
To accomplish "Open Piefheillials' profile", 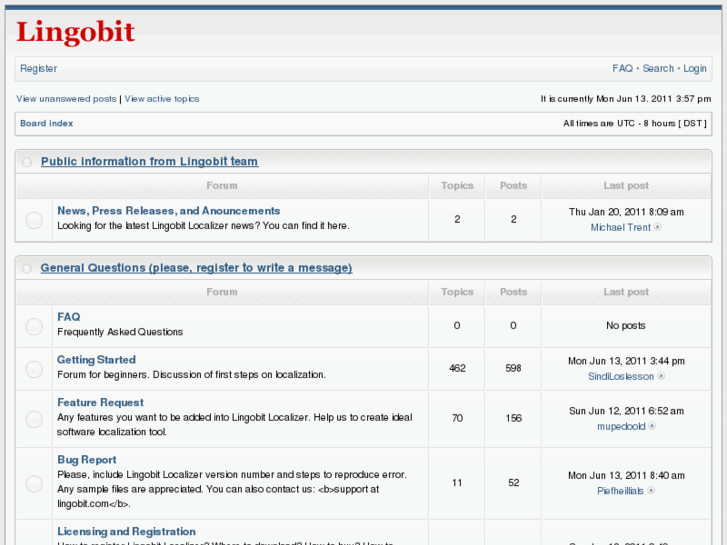I will (620, 491).
